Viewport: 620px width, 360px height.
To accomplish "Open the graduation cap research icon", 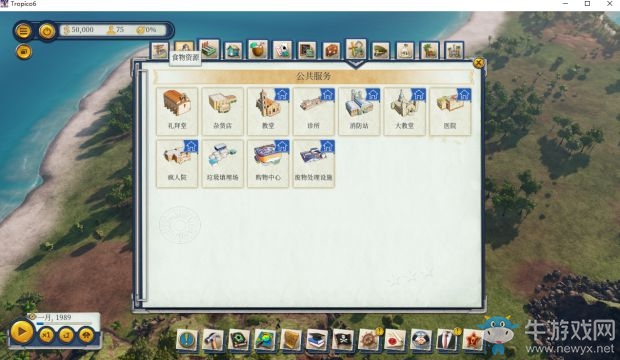I will point(317,339).
